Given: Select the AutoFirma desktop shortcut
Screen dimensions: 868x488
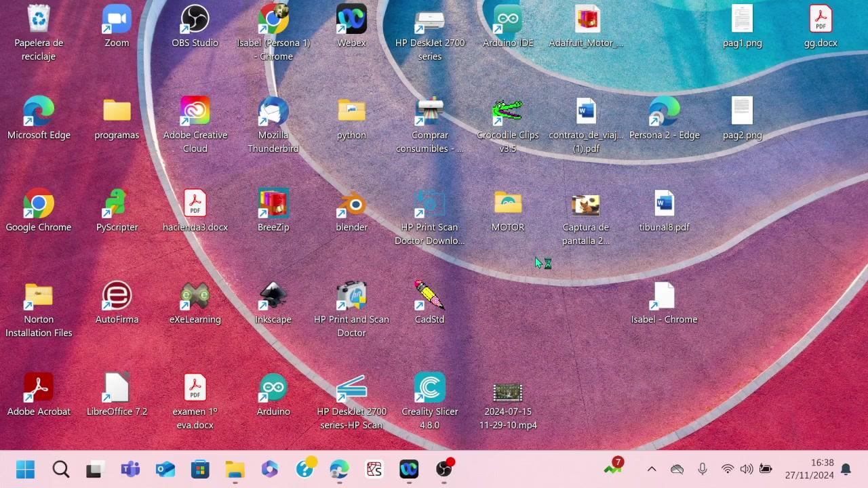Looking at the screenshot, I should coord(117,304).
